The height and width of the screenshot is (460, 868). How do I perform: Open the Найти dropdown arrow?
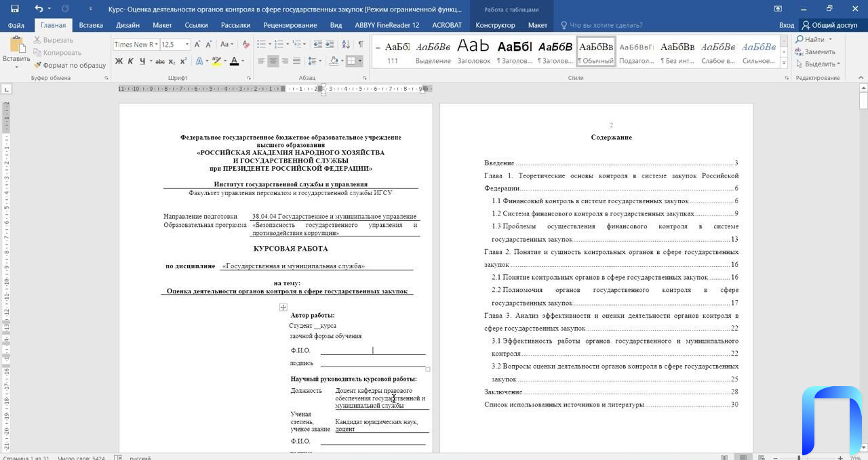pyautogui.click(x=831, y=40)
